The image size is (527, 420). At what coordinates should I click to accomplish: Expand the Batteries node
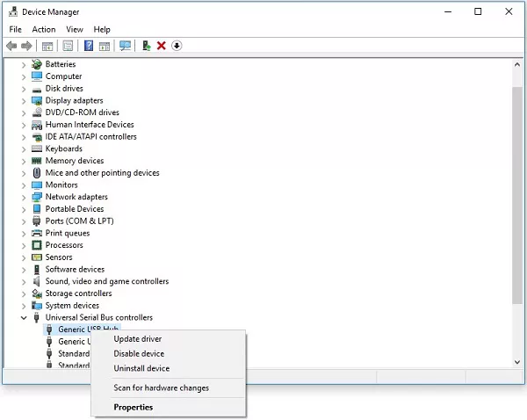point(24,64)
